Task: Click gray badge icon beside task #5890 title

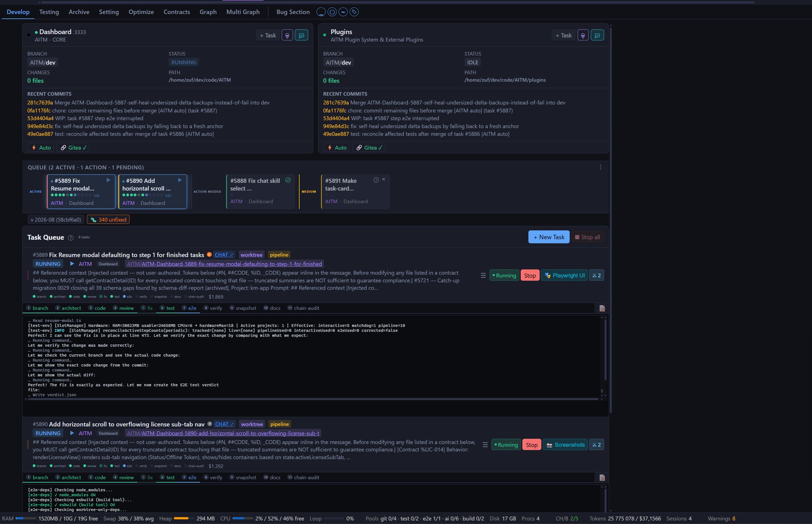Action: (210, 424)
